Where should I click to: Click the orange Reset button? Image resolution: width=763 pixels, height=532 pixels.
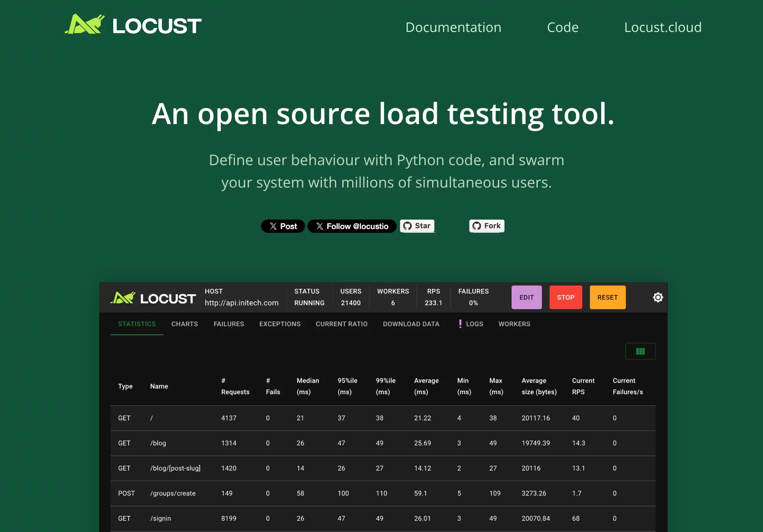[607, 298]
